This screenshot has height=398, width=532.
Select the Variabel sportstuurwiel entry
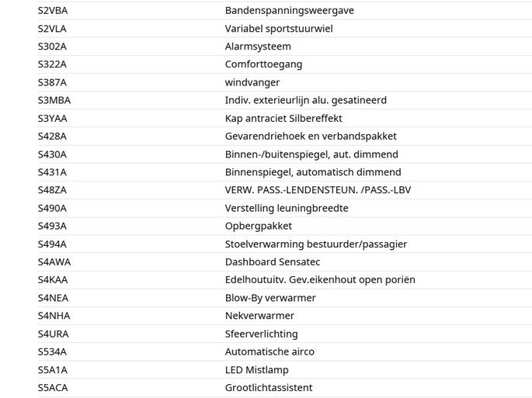(x=279, y=29)
